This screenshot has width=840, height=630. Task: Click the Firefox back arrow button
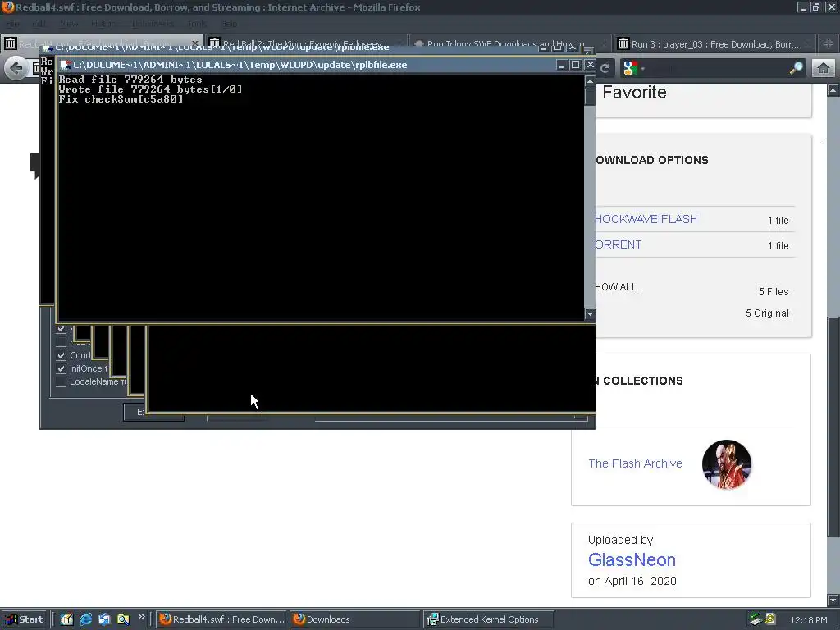(x=16, y=68)
